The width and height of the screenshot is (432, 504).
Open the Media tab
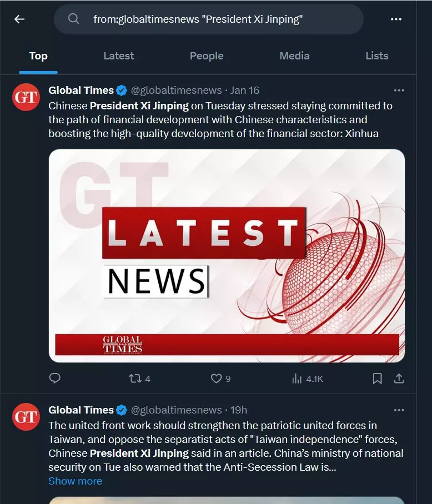coord(294,56)
